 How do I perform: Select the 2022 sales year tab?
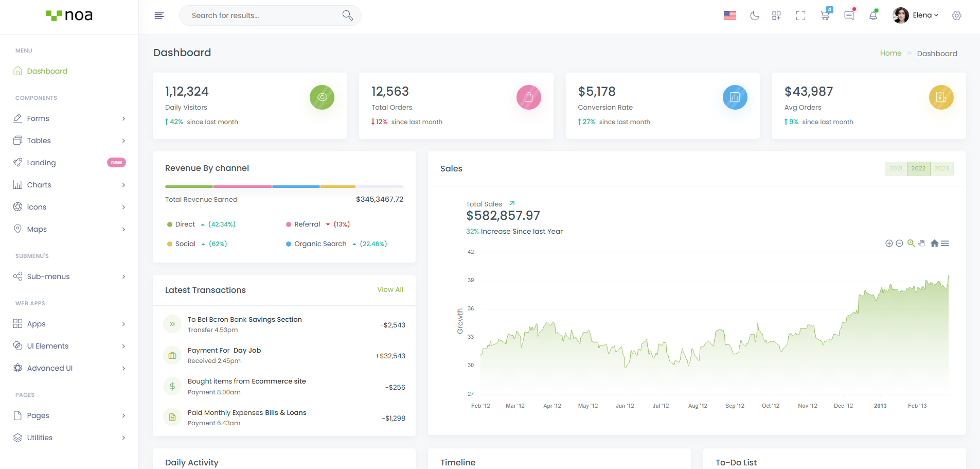(x=918, y=168)
